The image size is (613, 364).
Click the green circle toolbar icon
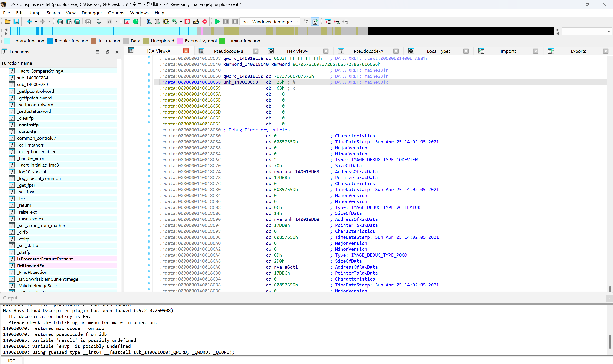click(136, 22)
